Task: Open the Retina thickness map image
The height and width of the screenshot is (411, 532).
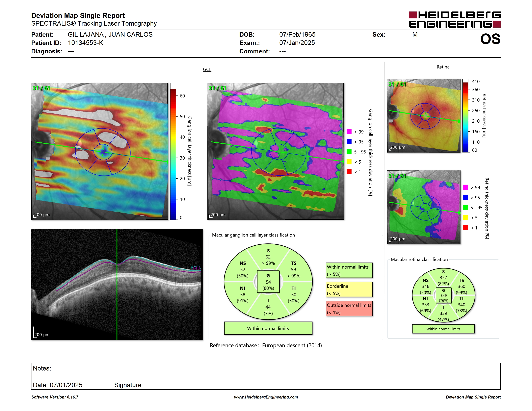Action: pyautogui.click(x=424, y=116)
